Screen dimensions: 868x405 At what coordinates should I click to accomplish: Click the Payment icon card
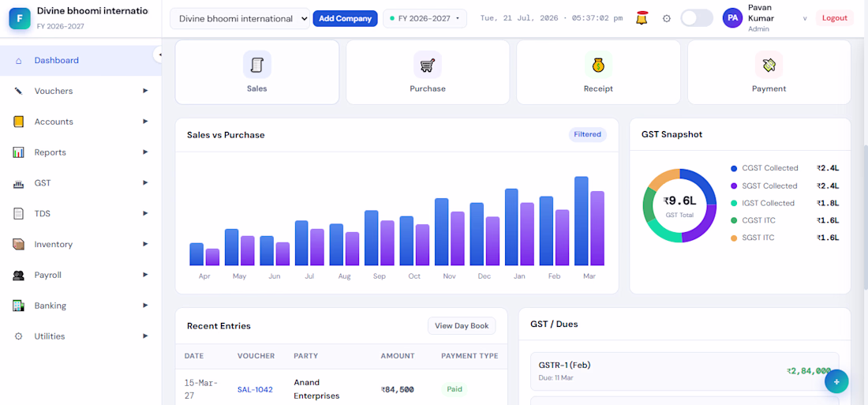pyautogui.click(x=769, y=72)
